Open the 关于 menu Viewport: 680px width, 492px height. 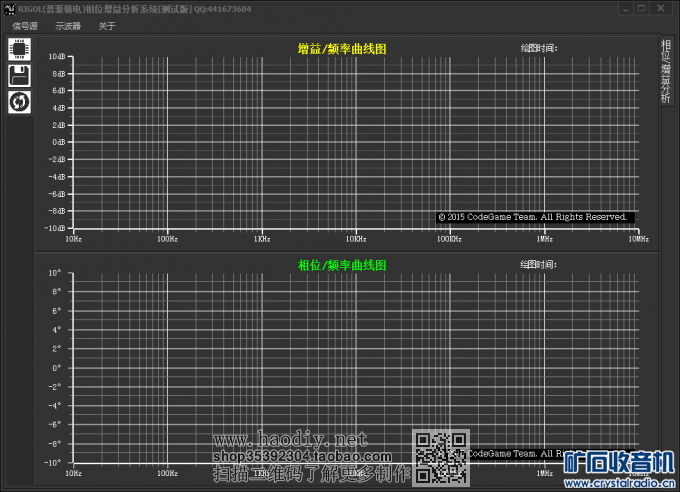107,26
